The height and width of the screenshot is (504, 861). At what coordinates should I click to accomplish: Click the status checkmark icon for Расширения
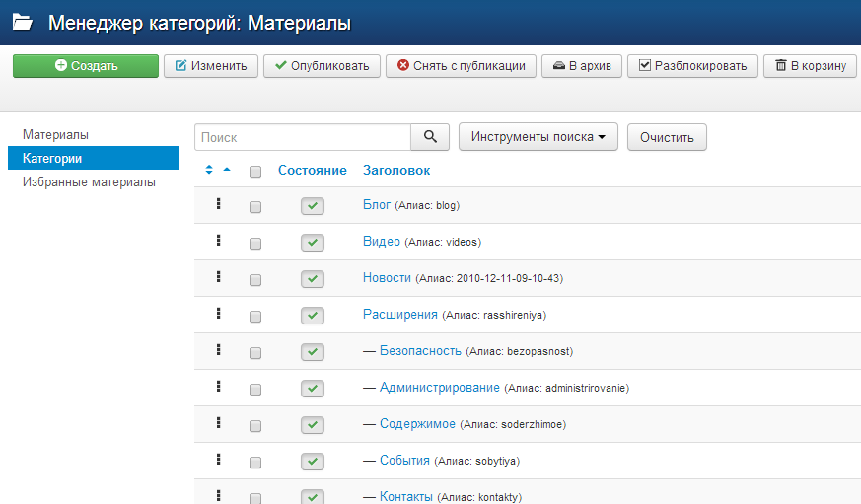click(313, 316)
